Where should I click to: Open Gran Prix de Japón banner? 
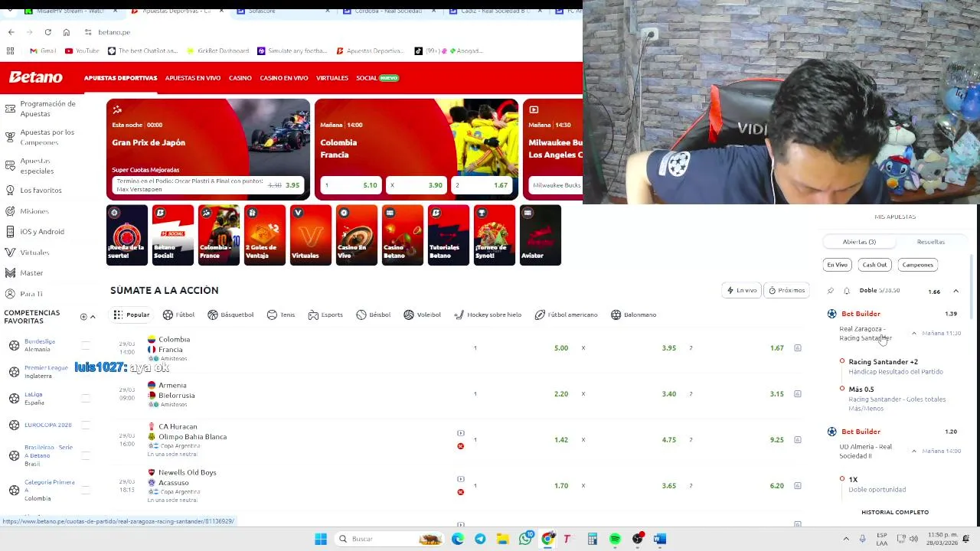point(208,148)
